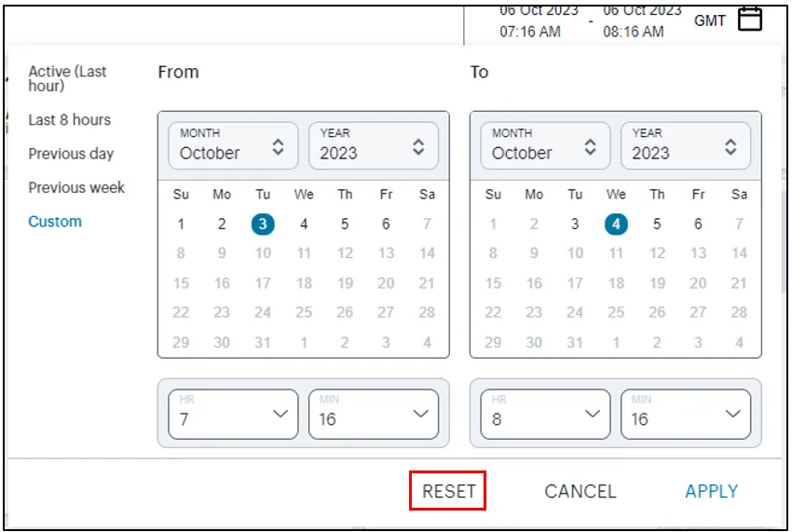Open the From Year dropdown showing 2023
This screenshot has height=532, width=792.
click(374, 145)
